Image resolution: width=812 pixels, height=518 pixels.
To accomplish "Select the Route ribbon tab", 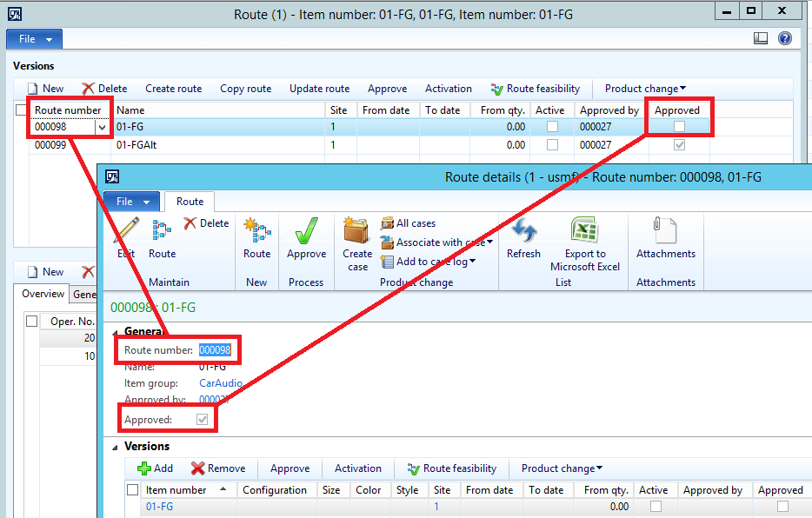I will [190, 202].
